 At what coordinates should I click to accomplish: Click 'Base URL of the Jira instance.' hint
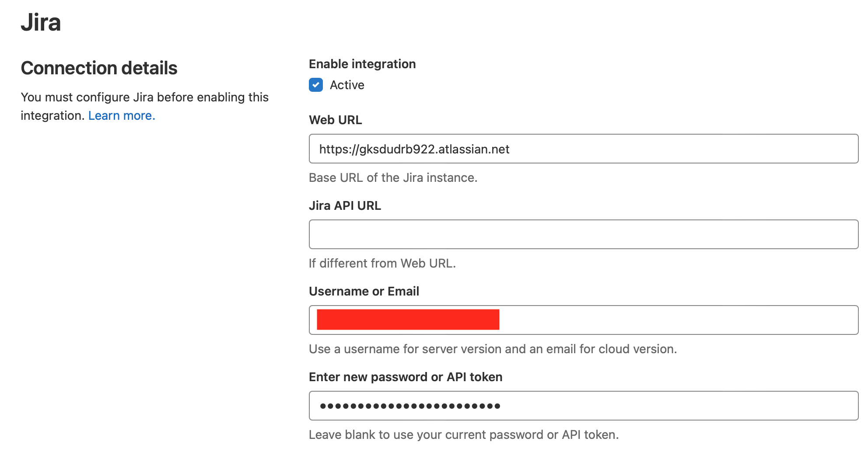click(393, 177)
